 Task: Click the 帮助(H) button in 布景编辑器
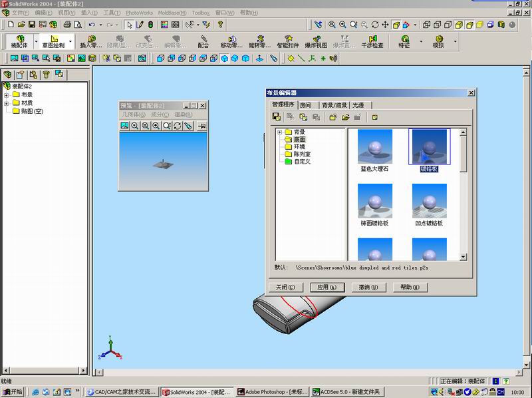(410, 288)
